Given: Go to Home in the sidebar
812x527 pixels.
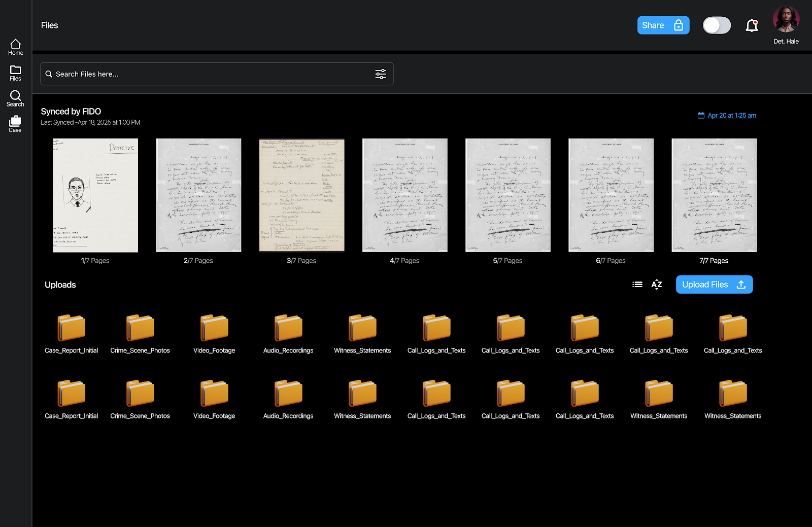Looking at the screenshot, I should pyautogui.click(x=16, y=47).
